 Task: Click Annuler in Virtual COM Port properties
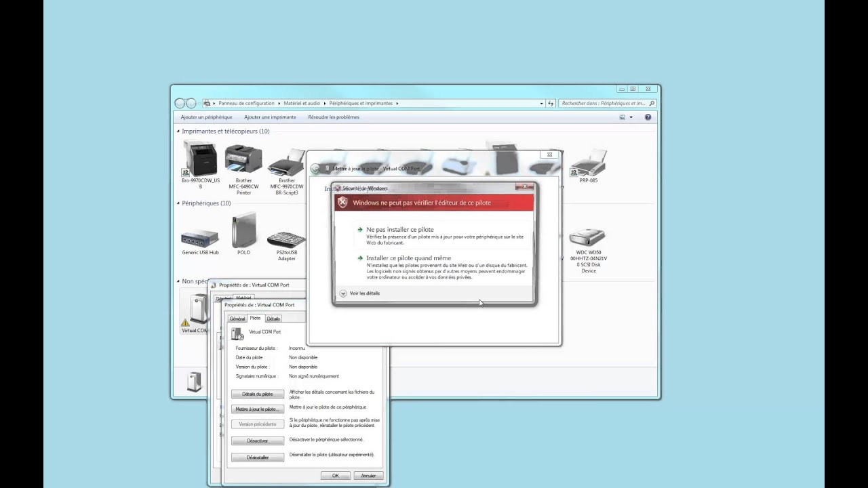(368, 476)
